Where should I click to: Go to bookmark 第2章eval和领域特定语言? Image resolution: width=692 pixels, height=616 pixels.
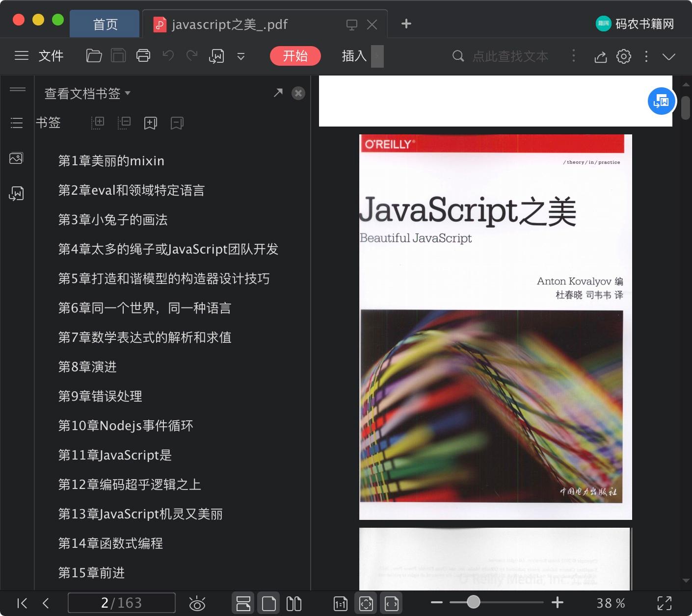click(x=132, y=190)
